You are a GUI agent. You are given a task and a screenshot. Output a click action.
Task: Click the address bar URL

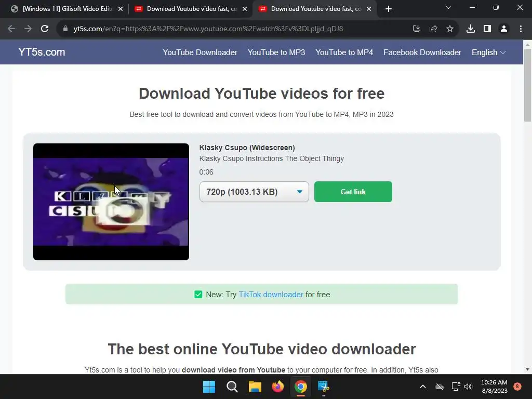pyautogui.click(x=208, y=29)
